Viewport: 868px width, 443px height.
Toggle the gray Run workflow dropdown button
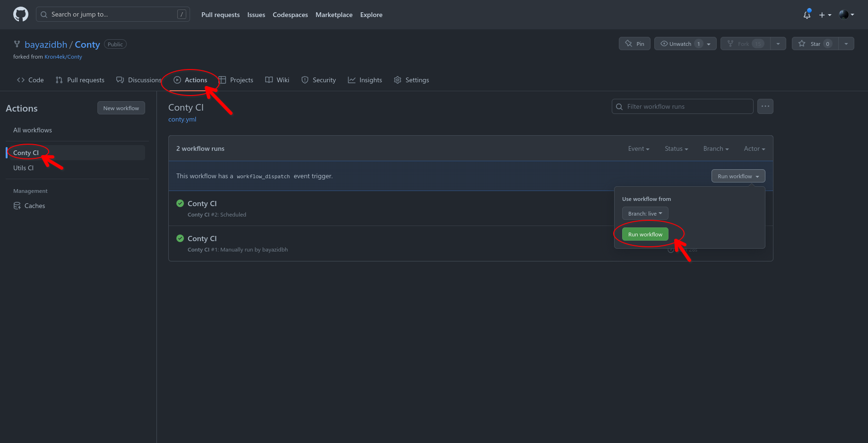(x=738, y=176)
